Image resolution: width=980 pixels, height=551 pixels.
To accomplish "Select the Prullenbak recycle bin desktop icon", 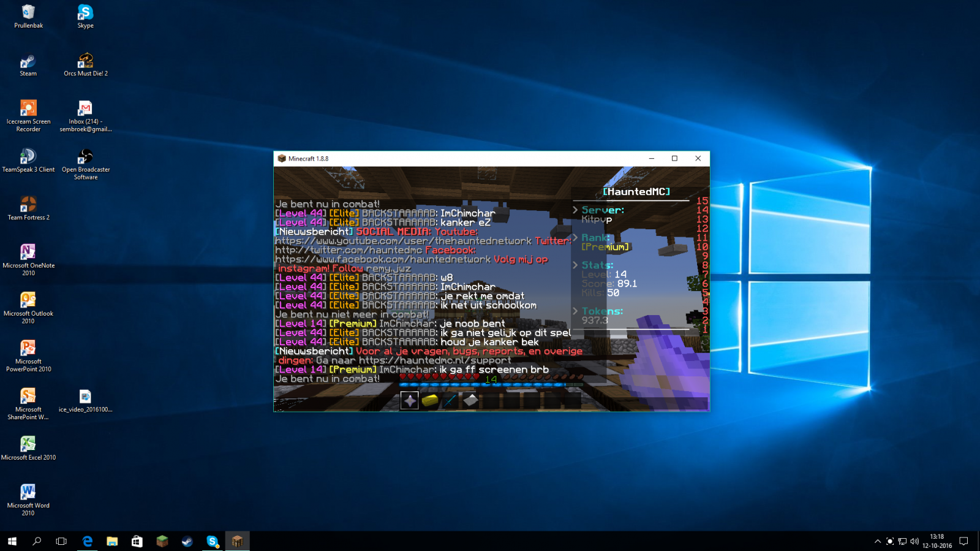I will (x=28, y=17).
